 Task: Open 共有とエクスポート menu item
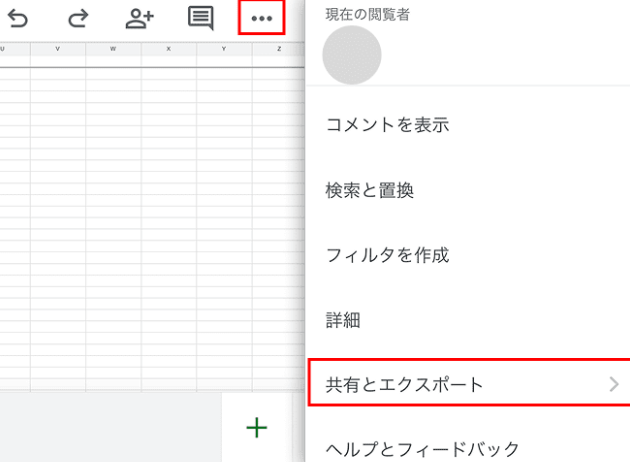click(405, 384)
